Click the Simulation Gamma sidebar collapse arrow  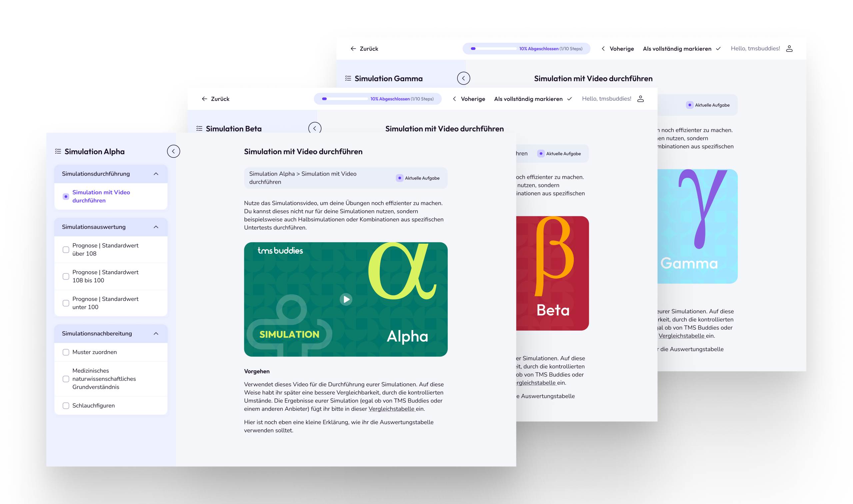pos(463,78)
